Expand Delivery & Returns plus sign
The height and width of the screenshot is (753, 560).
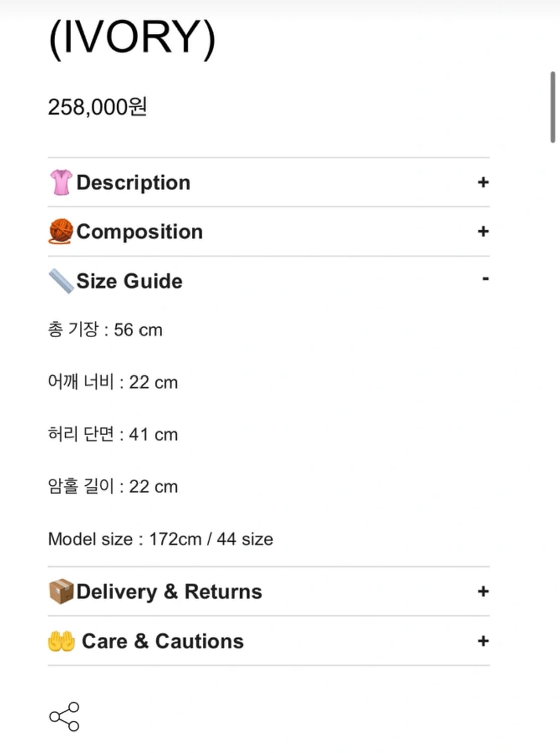[483, 591]
